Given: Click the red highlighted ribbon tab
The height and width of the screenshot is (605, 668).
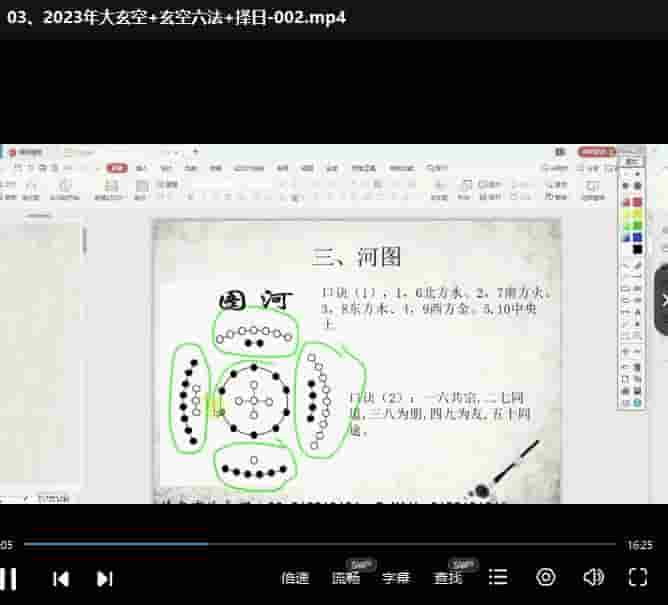Looking at the screenshot, I should pos(117,168).
